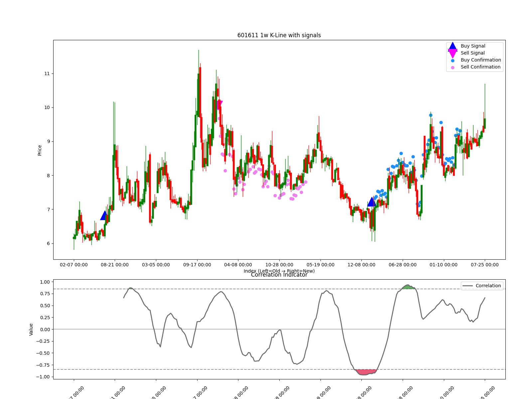Click the correlation tick label '−0.50'
532x399 pixels.
tap(43, 353)
